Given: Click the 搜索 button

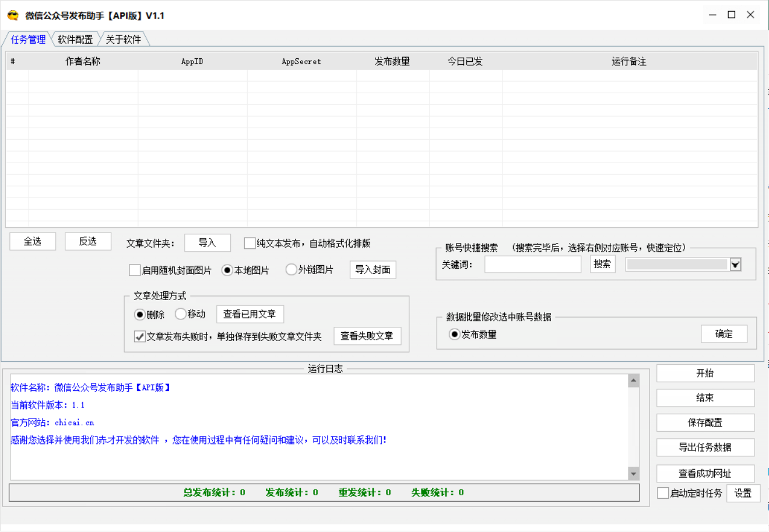Looking at the screenshot, I should (x=602, y=264).
